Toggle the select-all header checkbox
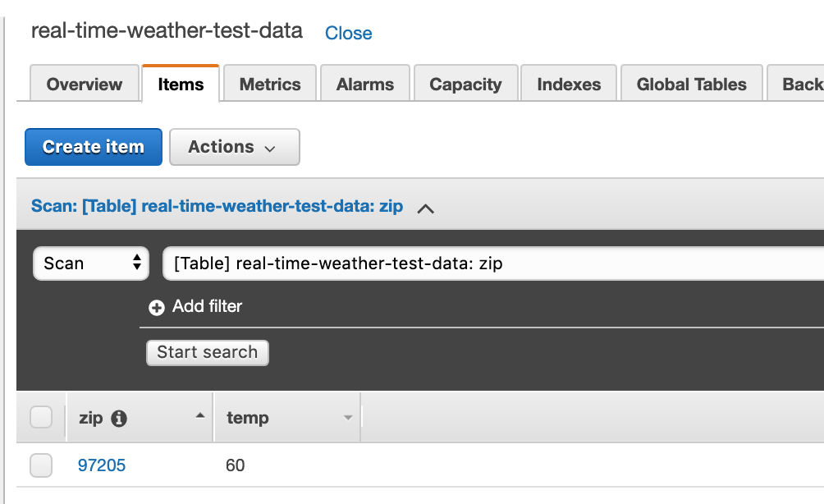 click(41, 418)
